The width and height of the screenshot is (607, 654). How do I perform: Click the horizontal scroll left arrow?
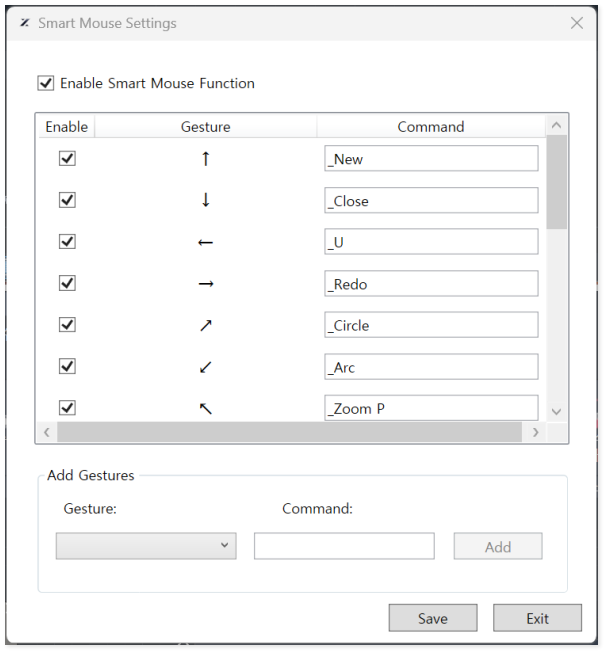[47, 432]
